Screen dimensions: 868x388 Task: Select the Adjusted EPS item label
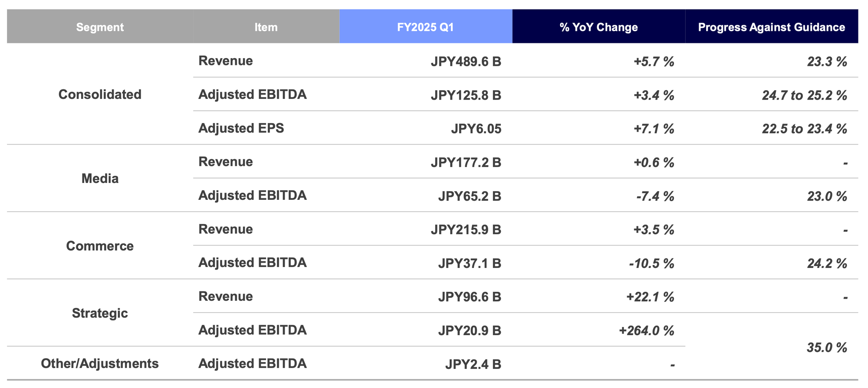click(241, 128)
